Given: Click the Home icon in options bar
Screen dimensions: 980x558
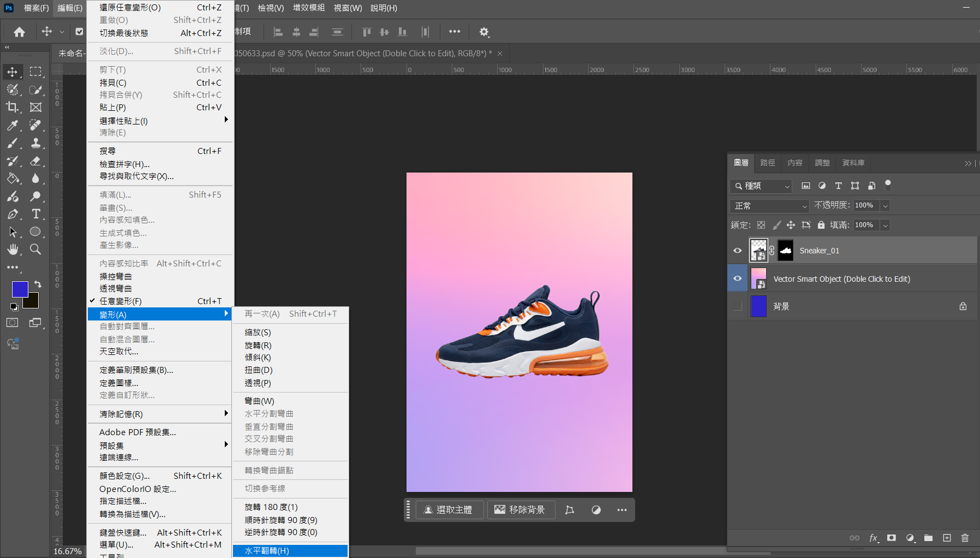Looking at the screenshot, I should click(x=19, y=32).
